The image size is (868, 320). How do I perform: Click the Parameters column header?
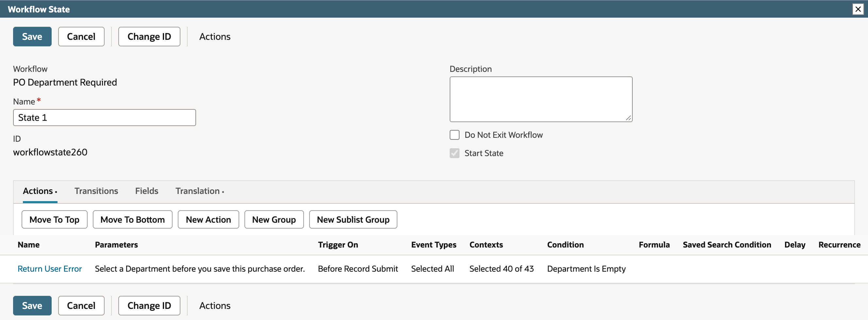coord(116,245)
